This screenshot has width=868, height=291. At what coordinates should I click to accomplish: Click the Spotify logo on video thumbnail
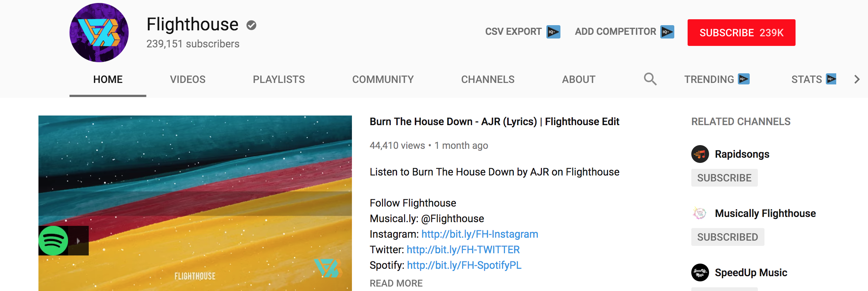(x=53, y=241)
